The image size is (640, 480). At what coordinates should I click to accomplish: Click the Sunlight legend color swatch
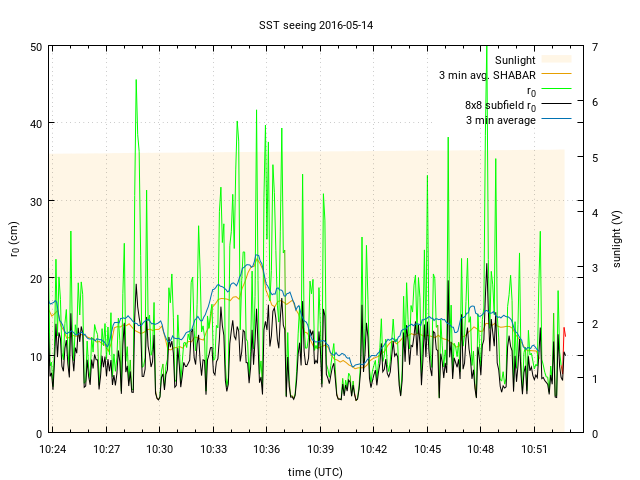click(x=556, y=60)
